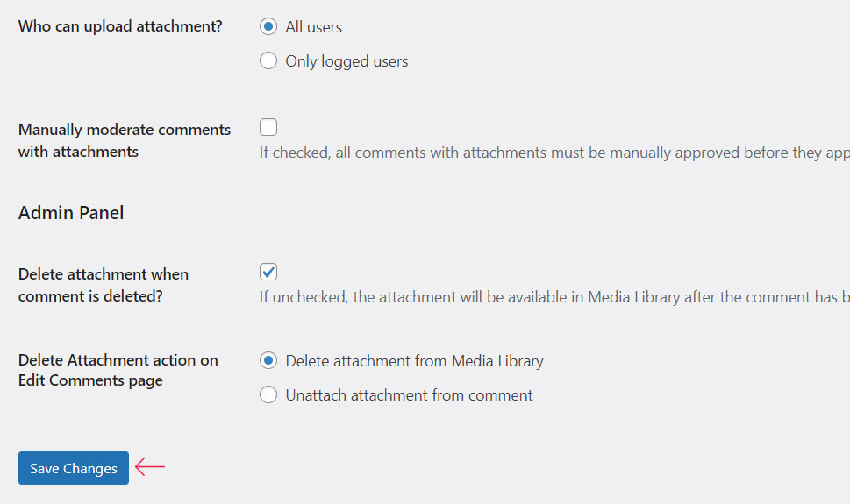Click 'Delete Attachment action on Edit Comments page' label
The width and height of the screenshot is (850, 504).
pos(118,370)
